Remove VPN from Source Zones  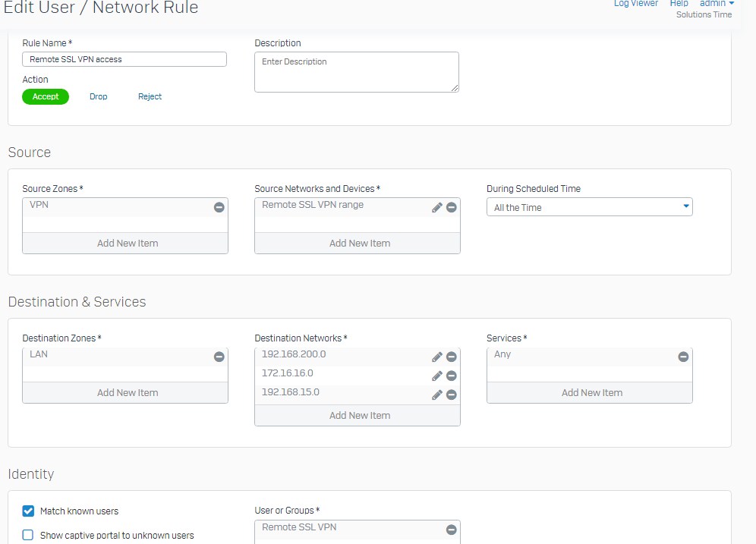219,207
